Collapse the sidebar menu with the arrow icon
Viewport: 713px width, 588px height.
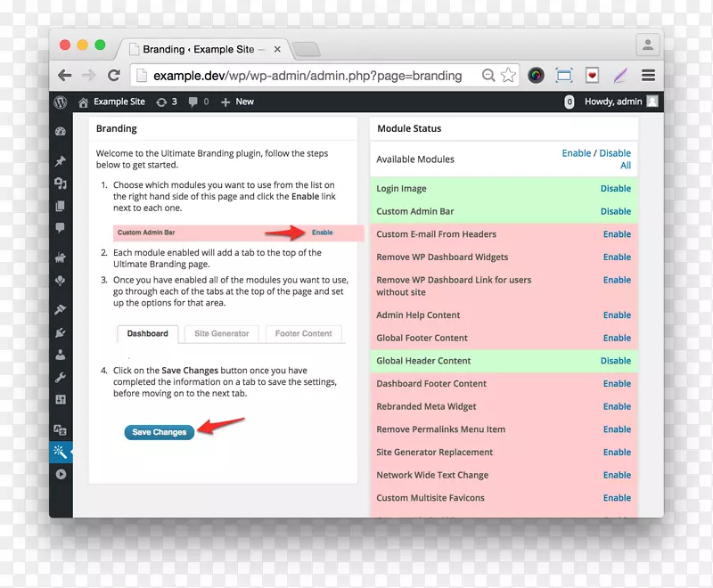(x=61, y=475)
